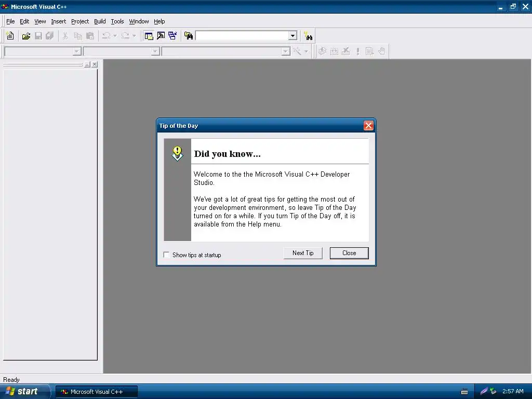Viewport: 532px width, 399px height.
Task: Click inside the Find text input field
Action: pos(242,36)
